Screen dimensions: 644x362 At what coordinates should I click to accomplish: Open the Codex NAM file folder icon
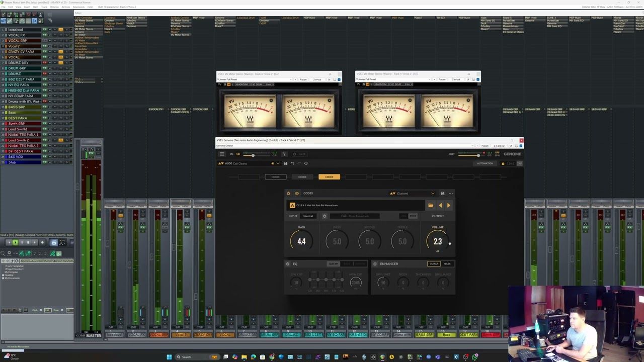431,205
